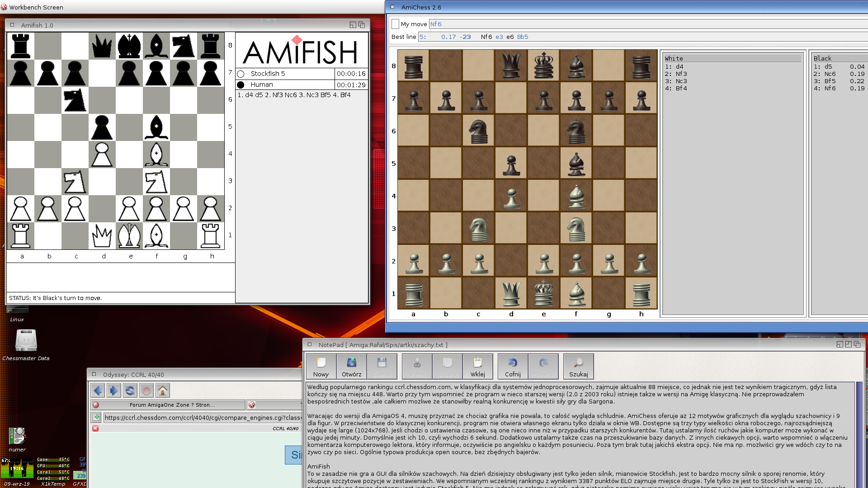Select black bishop on f5 in AmiChess
The width and height of the screenshot is (868, 488).
click(576, 164)
